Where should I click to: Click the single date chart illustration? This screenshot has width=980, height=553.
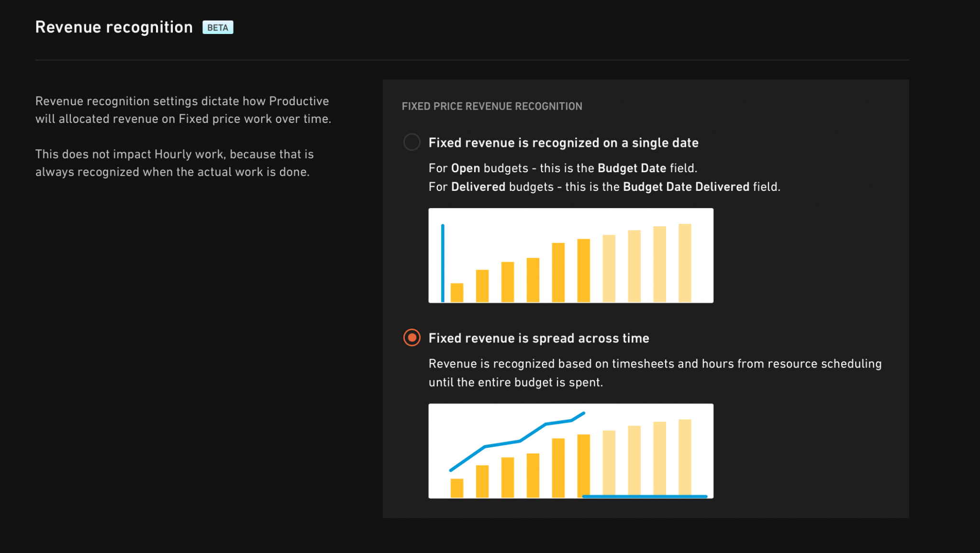click(x=571, y=255)
